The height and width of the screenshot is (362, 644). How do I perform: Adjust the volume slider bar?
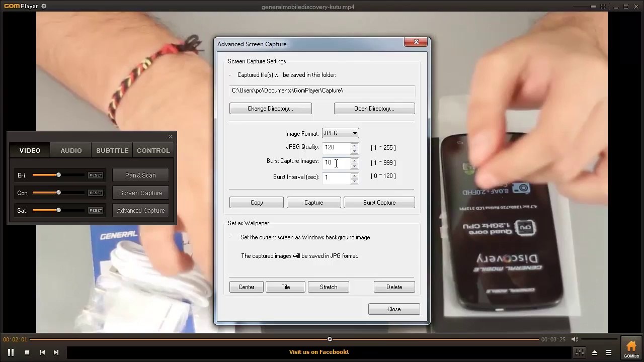(599, 339)
